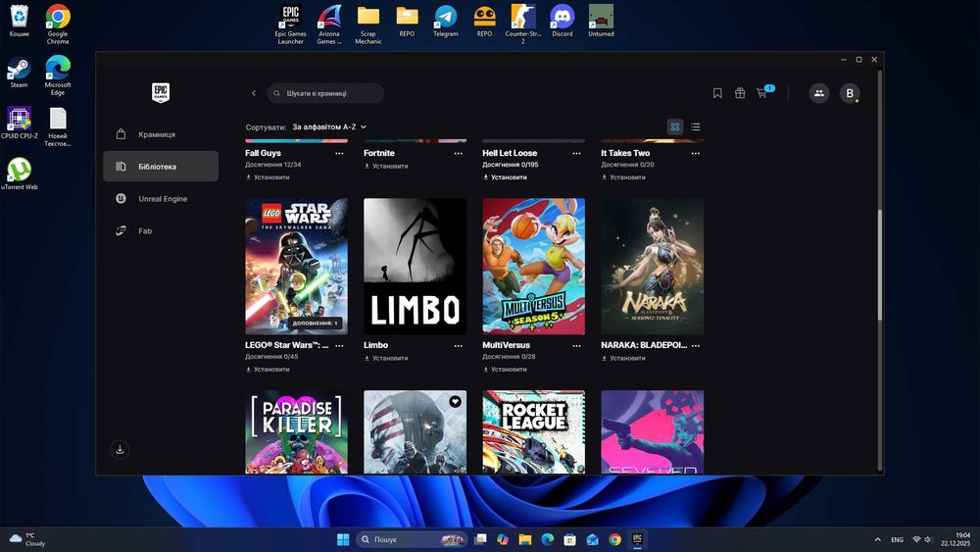Go back with the left arrow

point(254,93)
